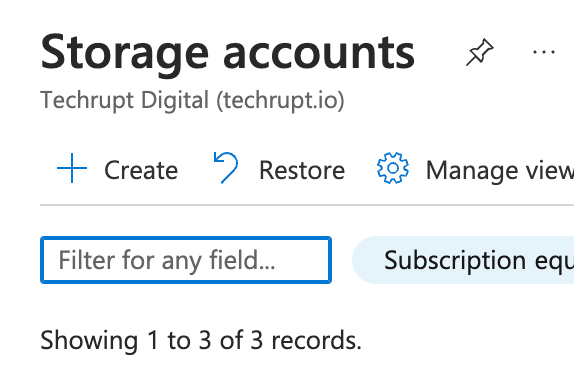
Task: Focus the Filter for any field box
Action: (x=186, y=260)
